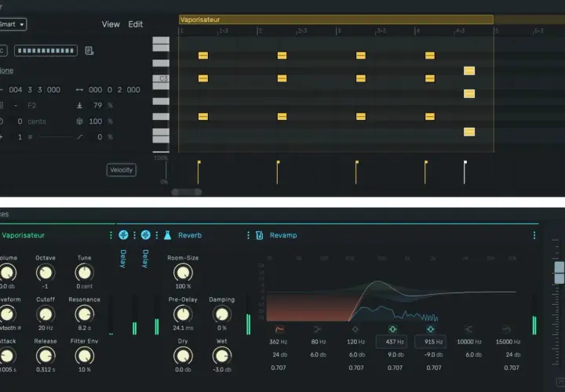The height and width of the screenshot is (392, 565).
Task: Click the Reverb flask icon
Action: [168, 235]
